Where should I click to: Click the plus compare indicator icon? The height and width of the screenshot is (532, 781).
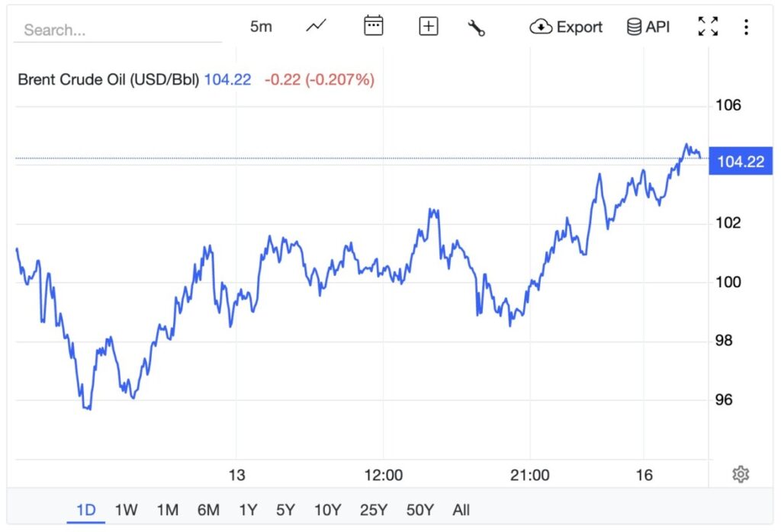(429, 27)
